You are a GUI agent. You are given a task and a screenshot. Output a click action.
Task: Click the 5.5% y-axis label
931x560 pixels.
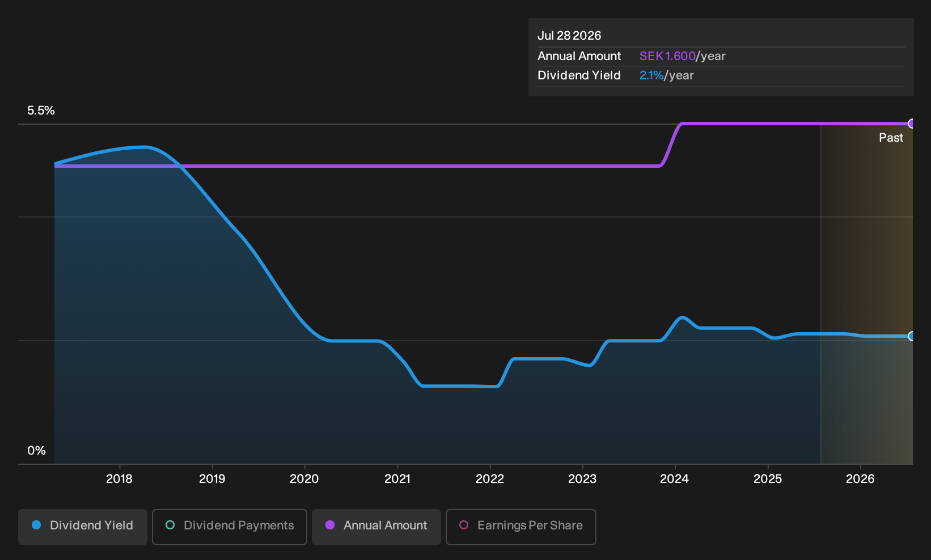tap(41, 111)
